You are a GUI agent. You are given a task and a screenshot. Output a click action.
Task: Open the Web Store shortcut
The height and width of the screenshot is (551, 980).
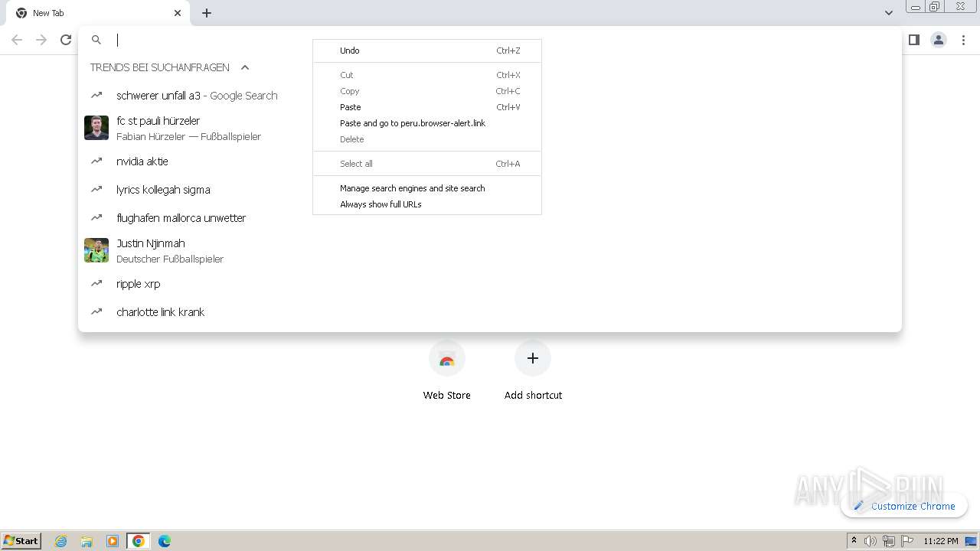click(447, 371)
